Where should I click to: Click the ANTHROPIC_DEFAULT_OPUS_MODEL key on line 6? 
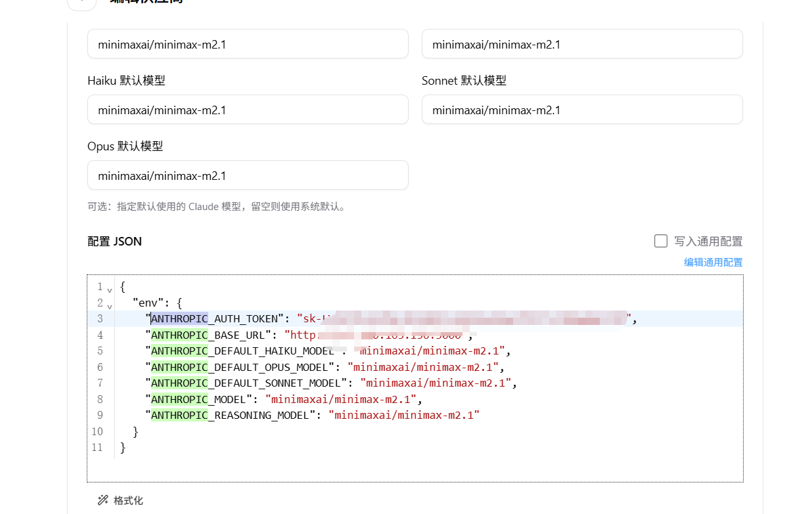(240, 367)
